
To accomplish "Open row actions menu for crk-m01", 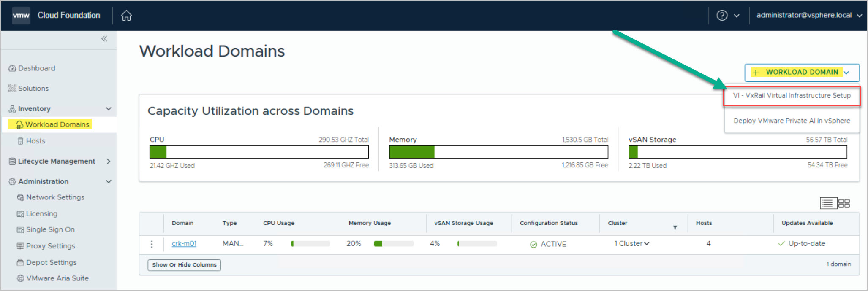I will coord(152,244).
